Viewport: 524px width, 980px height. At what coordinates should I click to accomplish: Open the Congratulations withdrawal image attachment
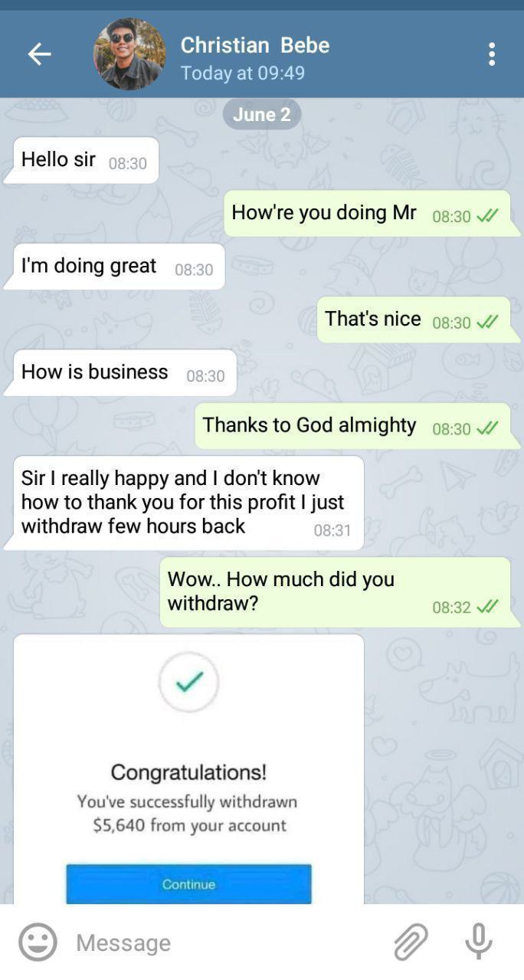(188, 769)
